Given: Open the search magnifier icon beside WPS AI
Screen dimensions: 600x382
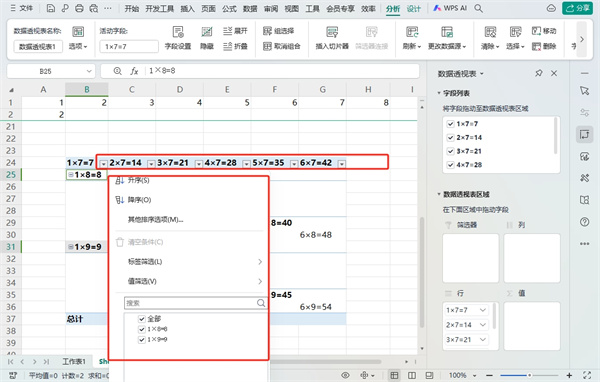Looking at the screenshot, I should tap(478, 8).
